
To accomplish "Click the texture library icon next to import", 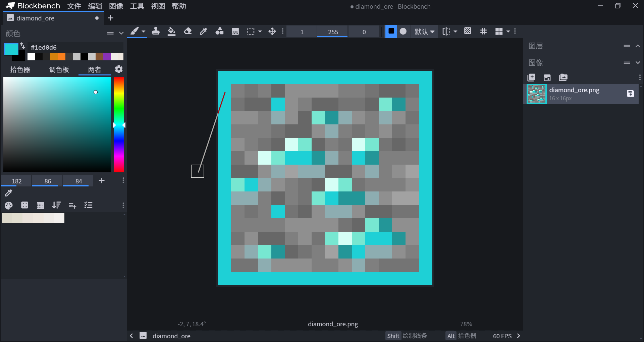I will click(563, 77).
